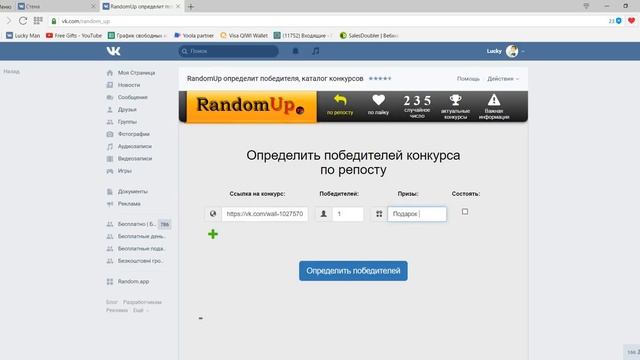
Task: Open 'SalesDoubler' bookmark
Action: point(369,36)
